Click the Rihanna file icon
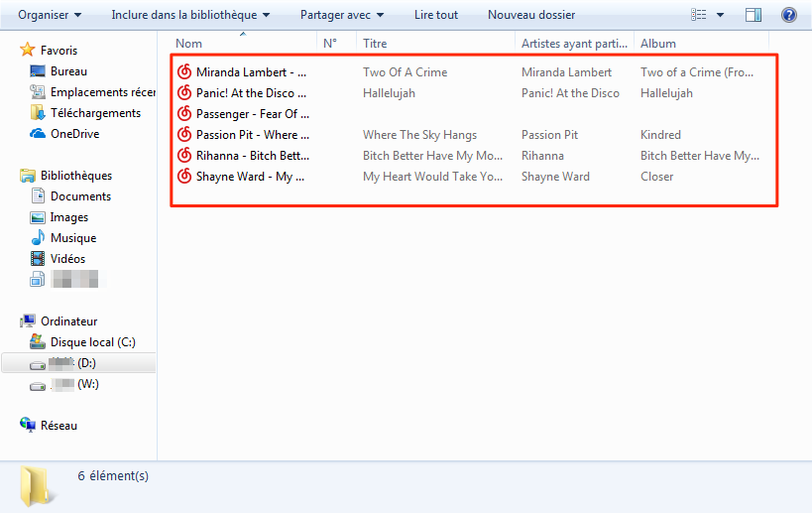This screenshot has width=812, height=513. (184, 155)
